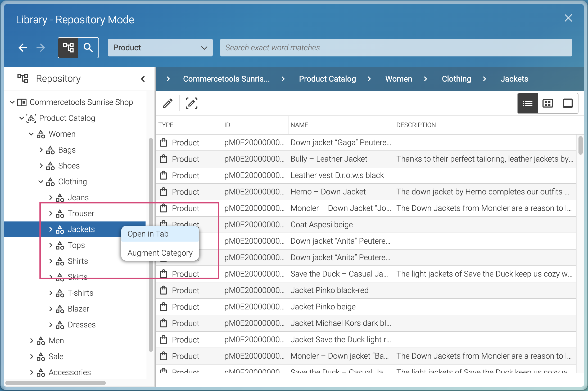Image resolution: width=588 pixels, height=391 pixels.
Task: Click the shopping bag icon of the first product row
Action: click(164, 143)
